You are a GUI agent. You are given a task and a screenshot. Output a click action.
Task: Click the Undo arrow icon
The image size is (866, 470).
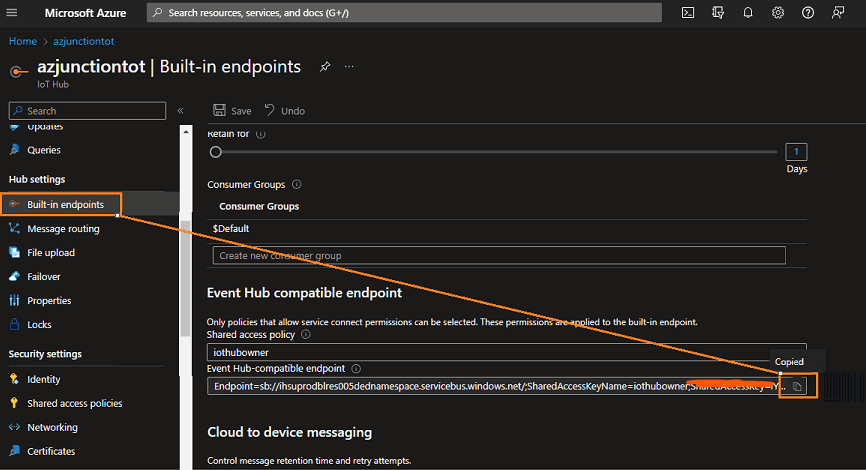[270, 110]
